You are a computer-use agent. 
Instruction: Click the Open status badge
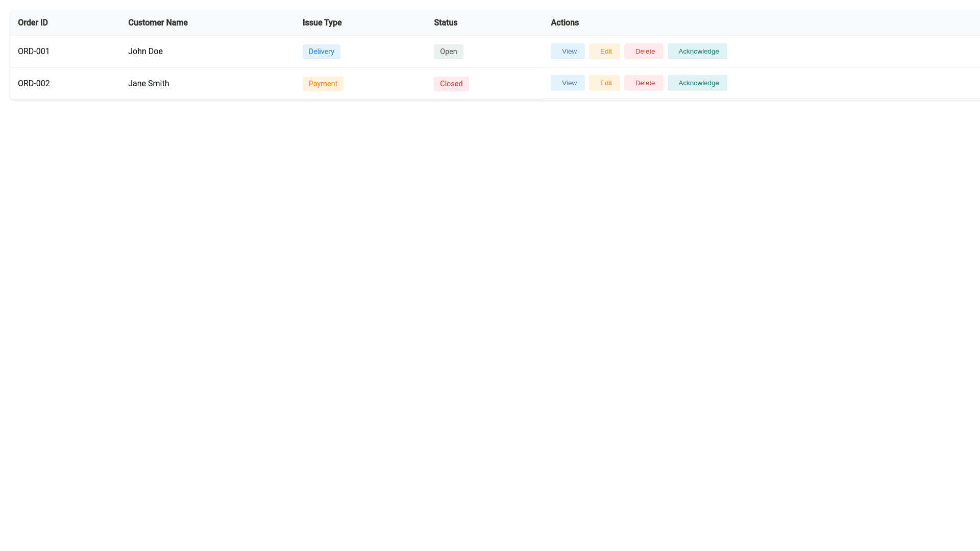point(448,52)
